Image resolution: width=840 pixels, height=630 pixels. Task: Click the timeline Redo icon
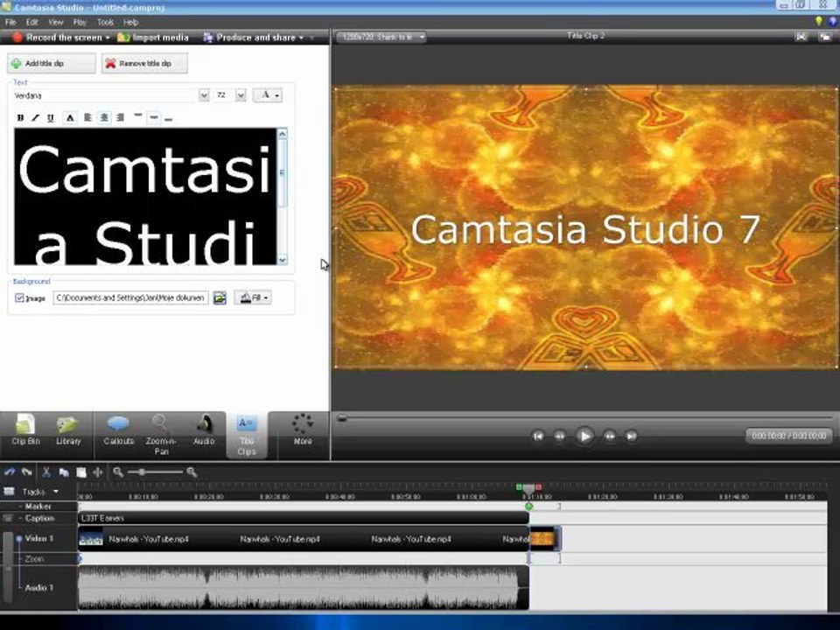(x=27, y=472)
